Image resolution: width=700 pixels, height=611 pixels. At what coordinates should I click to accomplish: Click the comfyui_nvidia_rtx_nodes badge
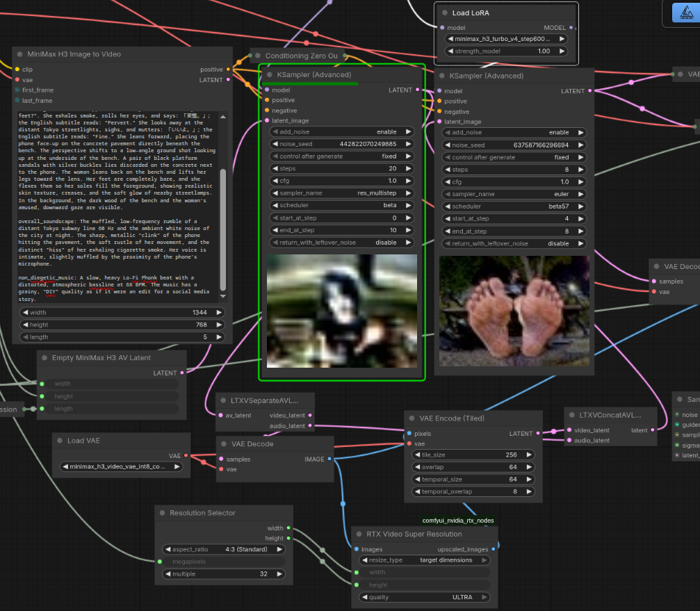(x=458, y=521)
